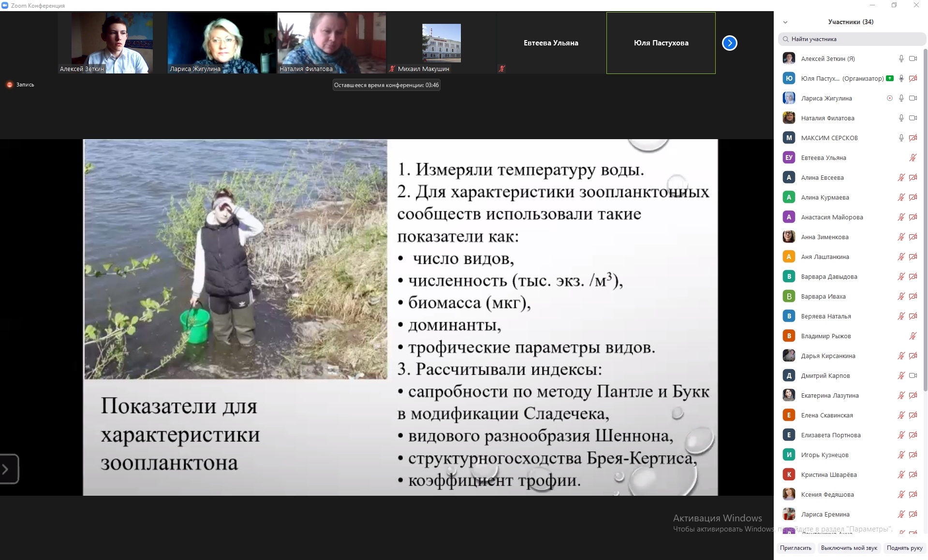The image size is (928, 560).
Task: Select Елизавета Портнова in participant list
Action: [x=830, y=435]
